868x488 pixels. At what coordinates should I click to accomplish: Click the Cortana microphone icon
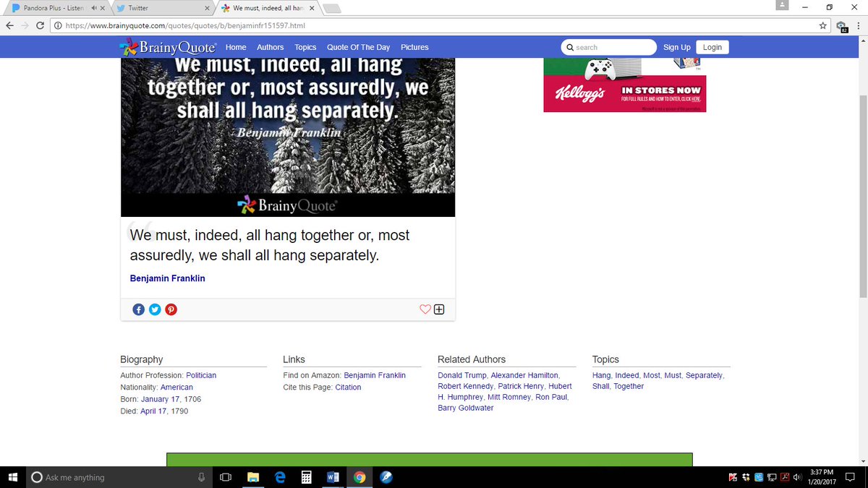(202, 477)
